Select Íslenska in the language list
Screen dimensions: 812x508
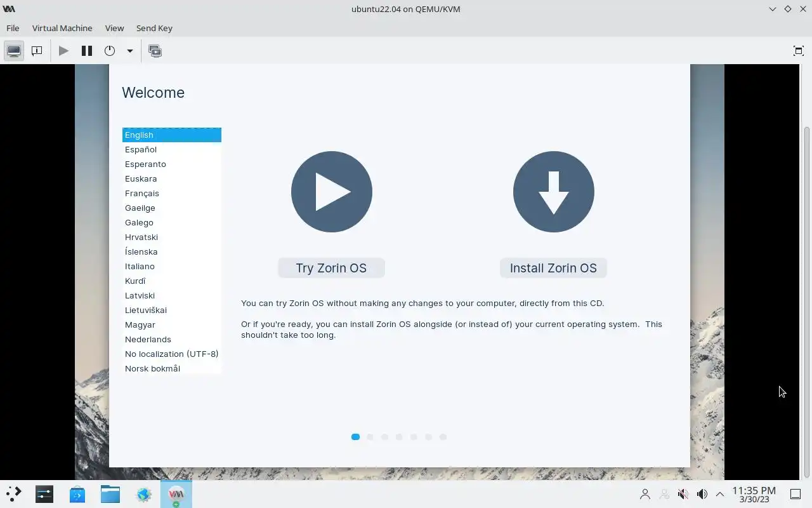point(172,251)
